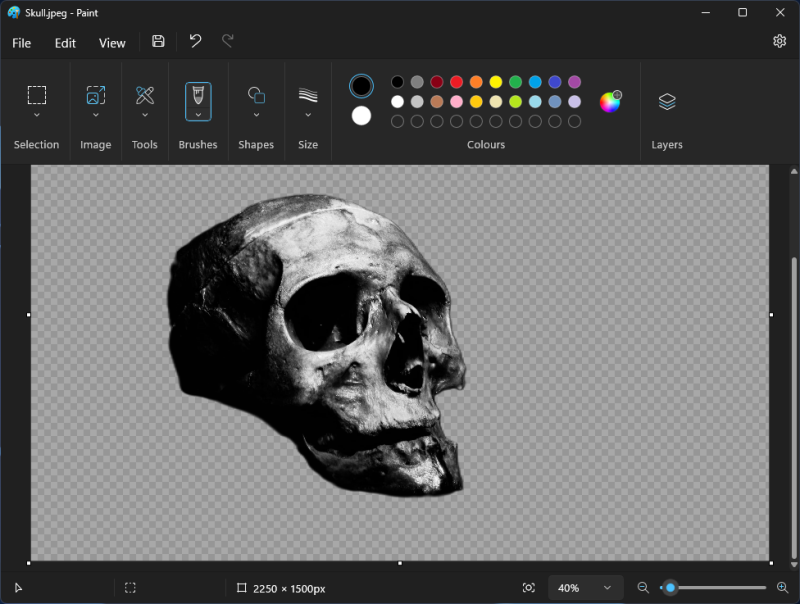Click the zoom slider handle
Image resolution: width=800 pixels, height=604 pixels.
tap(670, 588)
